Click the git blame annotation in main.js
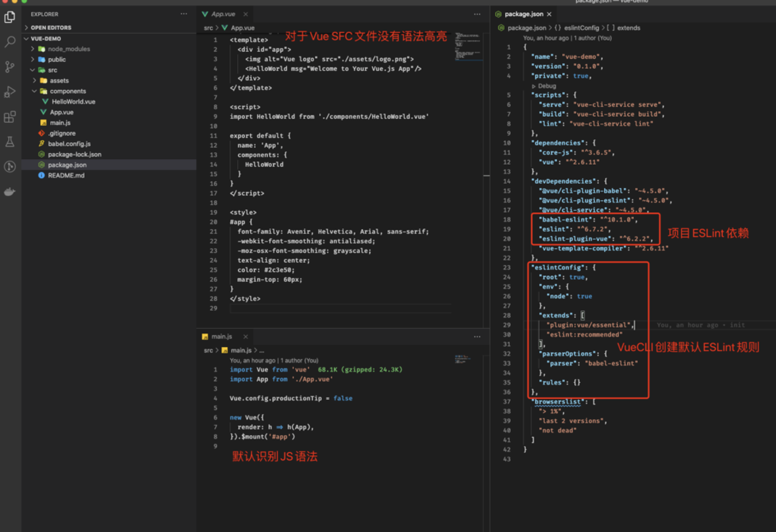776x532 pixels. 274,360
